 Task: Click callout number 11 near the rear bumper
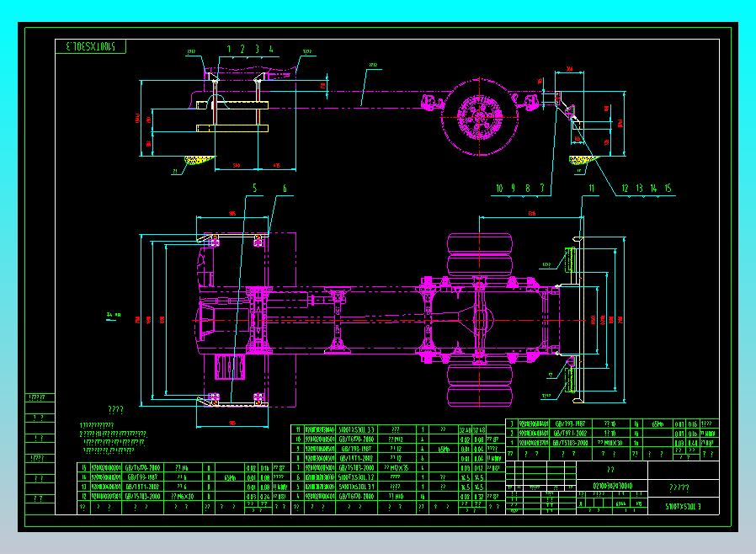592,188
